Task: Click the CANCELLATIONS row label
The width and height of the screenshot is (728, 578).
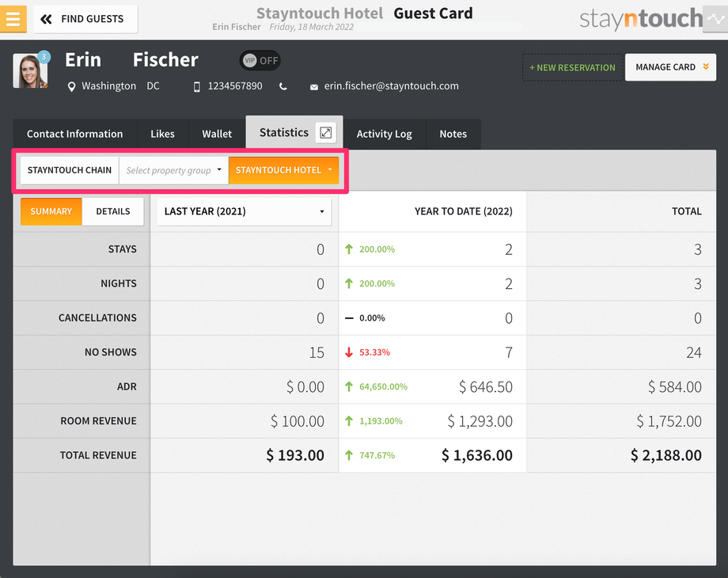Action: [97, 318]
